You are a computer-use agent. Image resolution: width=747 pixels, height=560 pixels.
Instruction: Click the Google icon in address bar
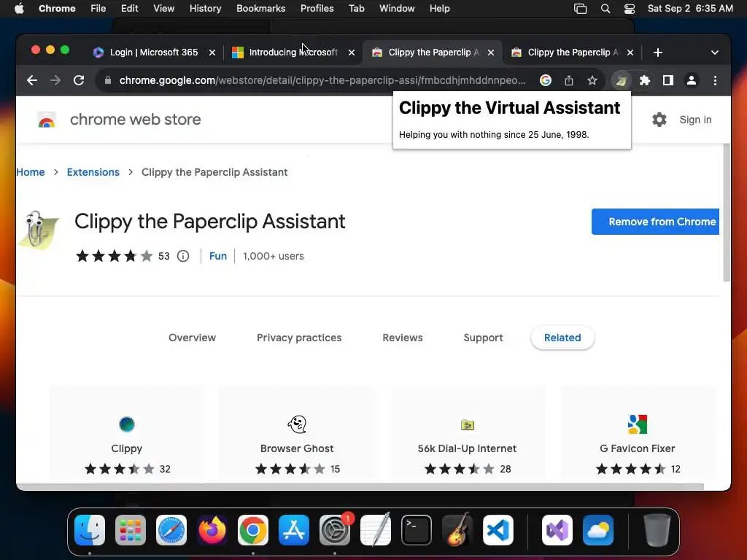pyautogui.click(x=546, y=80)
